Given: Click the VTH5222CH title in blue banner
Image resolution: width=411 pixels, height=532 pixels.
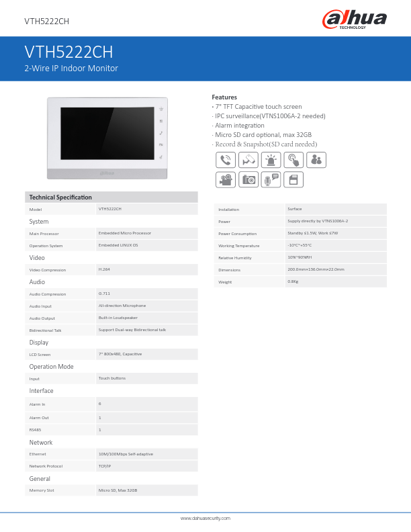Looking at the screenshot, I should pyautogui.click(x=68, y=52).
